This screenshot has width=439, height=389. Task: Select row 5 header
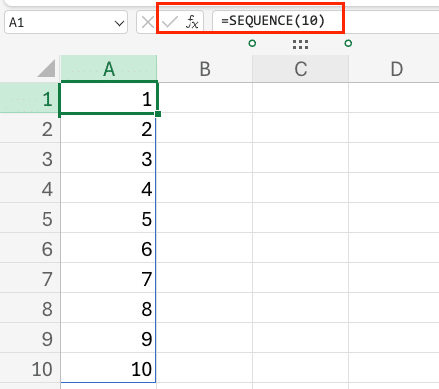click(30, 218)
